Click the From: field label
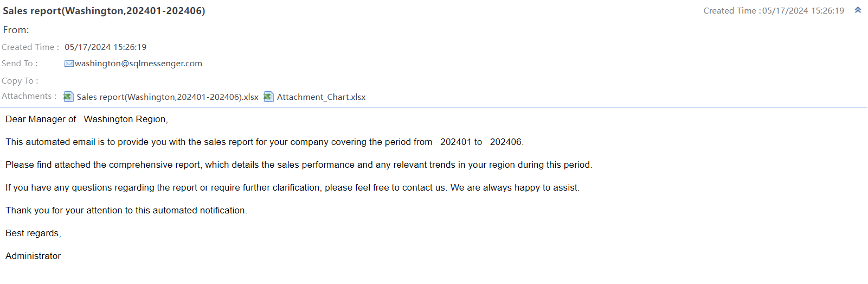868x284 pixels. click(x=16, y=30)
